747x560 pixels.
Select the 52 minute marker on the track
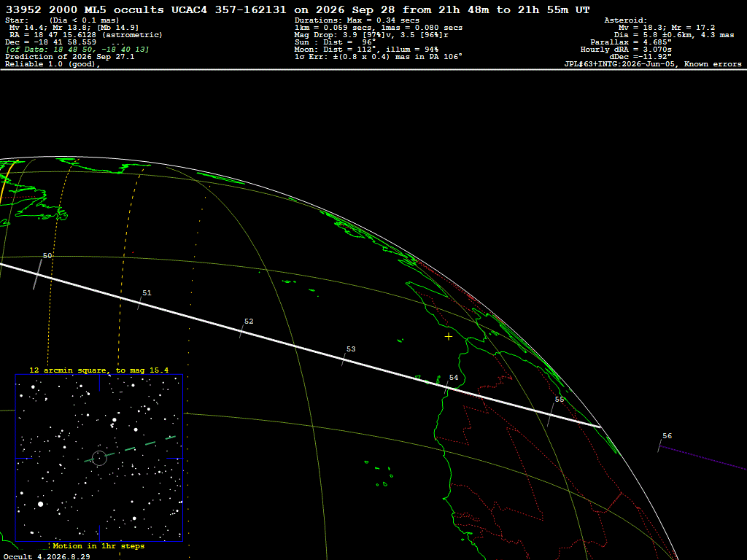tap(241, 331)
